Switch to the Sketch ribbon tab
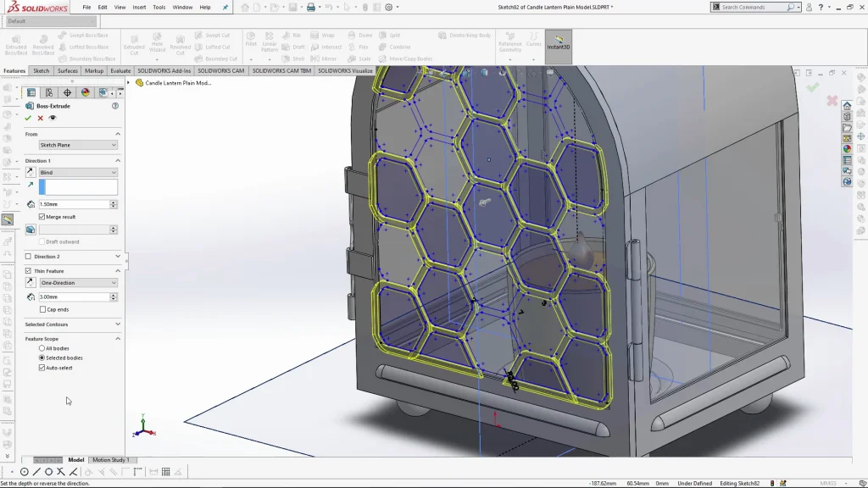The width and height of the screenshot is (868, 488). point(41,71)
